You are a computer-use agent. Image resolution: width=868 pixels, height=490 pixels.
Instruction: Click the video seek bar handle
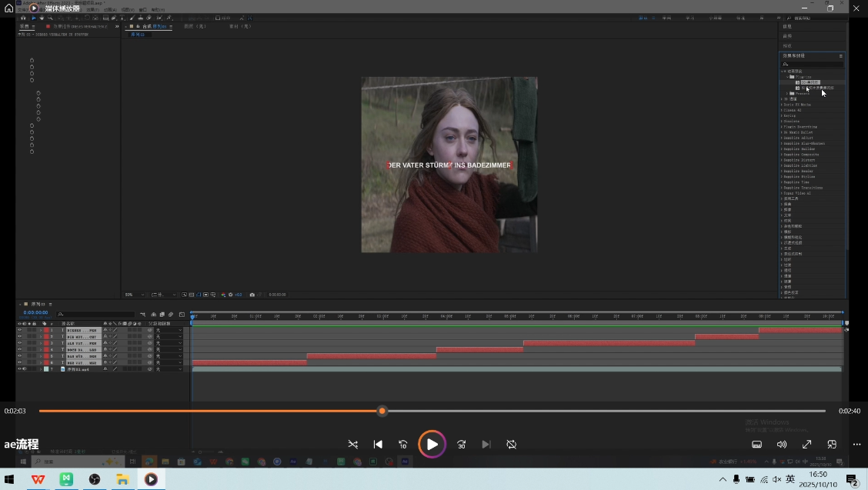382,411
